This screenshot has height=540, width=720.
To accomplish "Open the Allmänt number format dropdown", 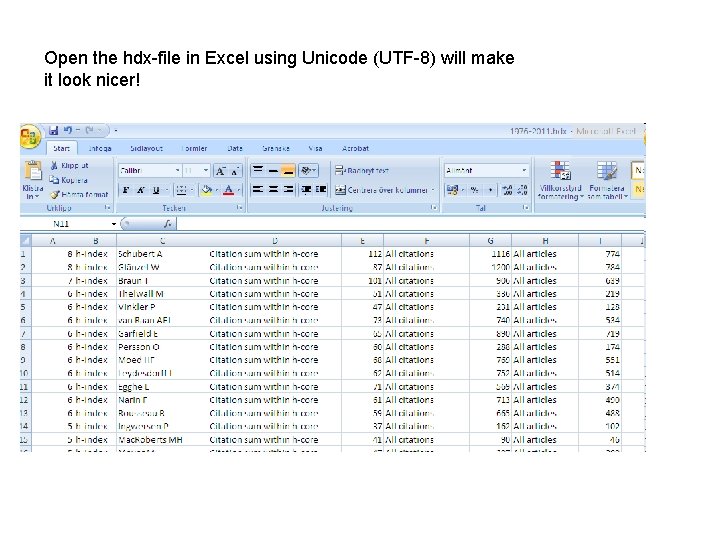I will [x=524, y=171].
